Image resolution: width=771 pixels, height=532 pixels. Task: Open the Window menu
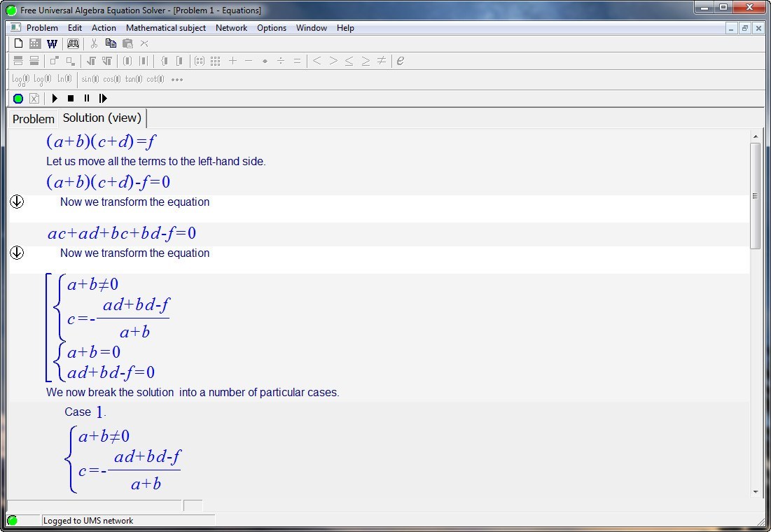[311, 28]
